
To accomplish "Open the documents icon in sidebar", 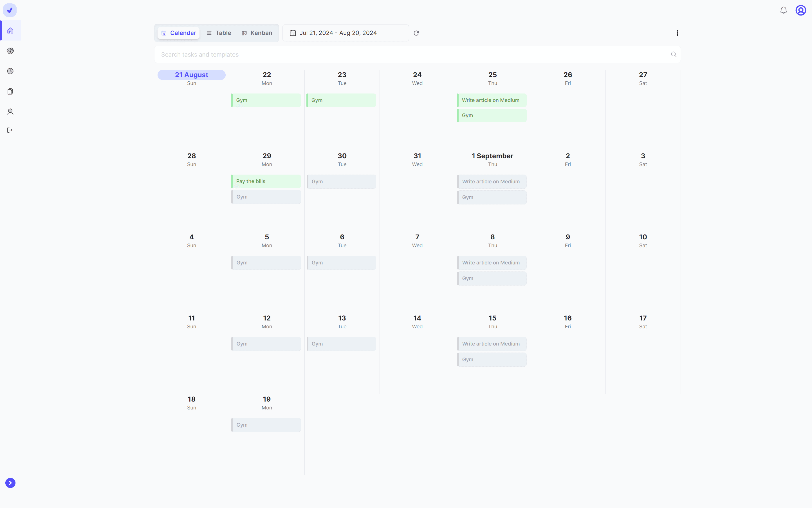I will click(x=10, y=92).
